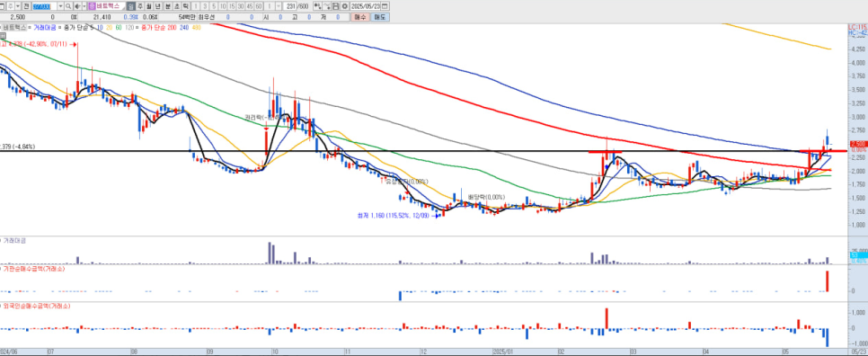Click the 거래대금 legend label at the top

pos(45,27)
